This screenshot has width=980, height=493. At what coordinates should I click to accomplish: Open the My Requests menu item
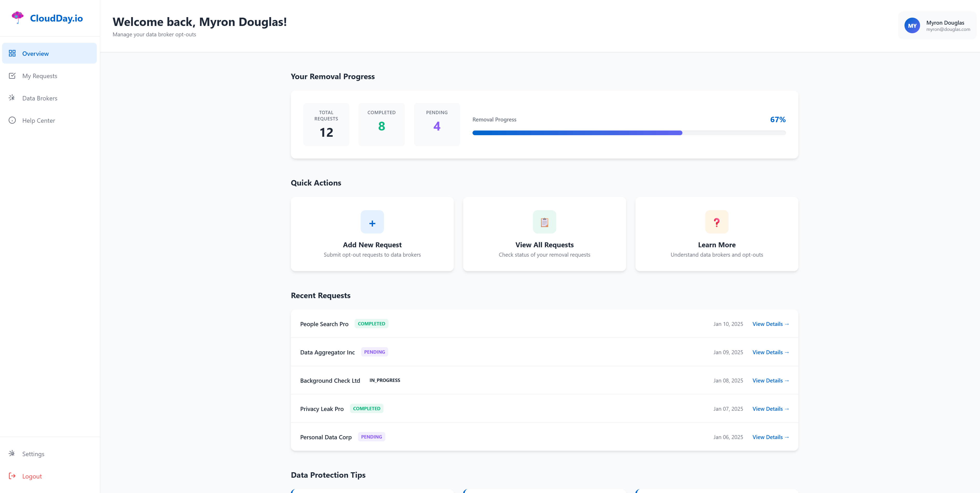coord(39,76)
